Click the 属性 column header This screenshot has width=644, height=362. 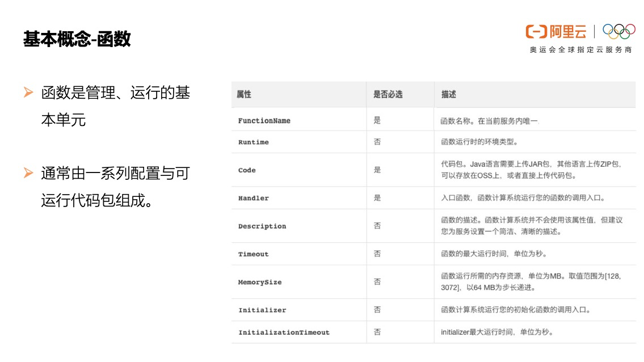coord(244,94)
